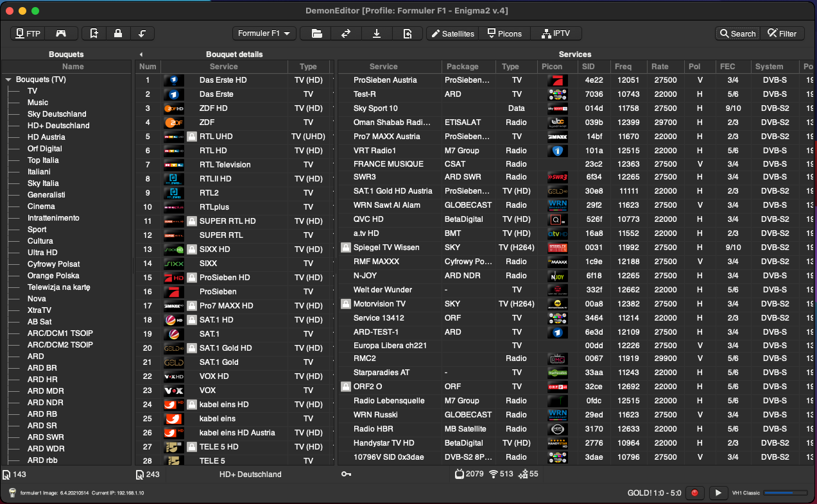Click the padlock icon in toolbar
This screenshot has width=817, height=504.
tap(118, 33)
